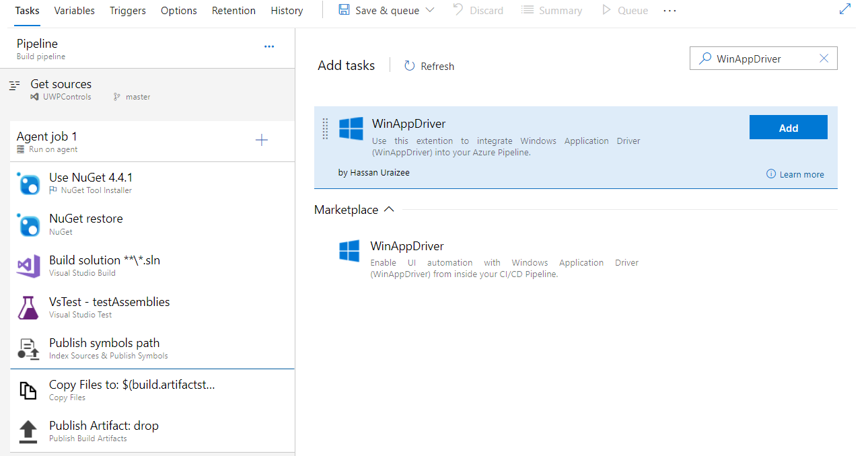Select the Copy Files to: $(build.artifactst... task
The image size is (868, 456).
(x=153, y=390)
